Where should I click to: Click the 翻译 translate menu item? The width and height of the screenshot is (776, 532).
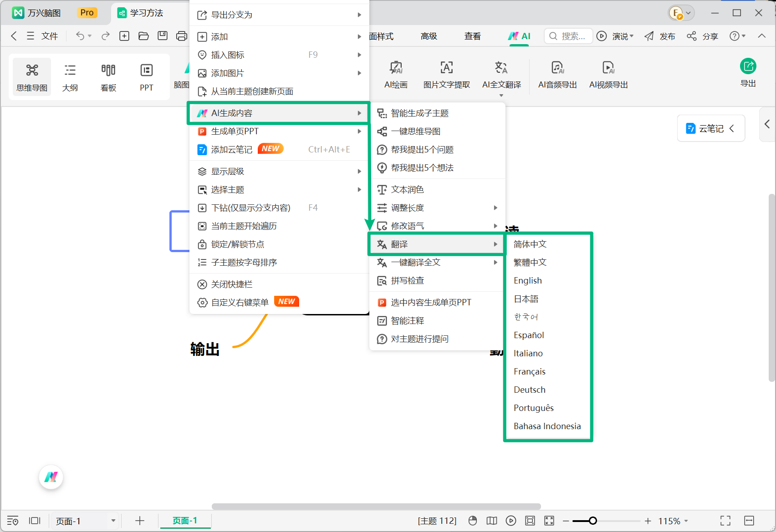pyautogui.click(x=436, y=244)
